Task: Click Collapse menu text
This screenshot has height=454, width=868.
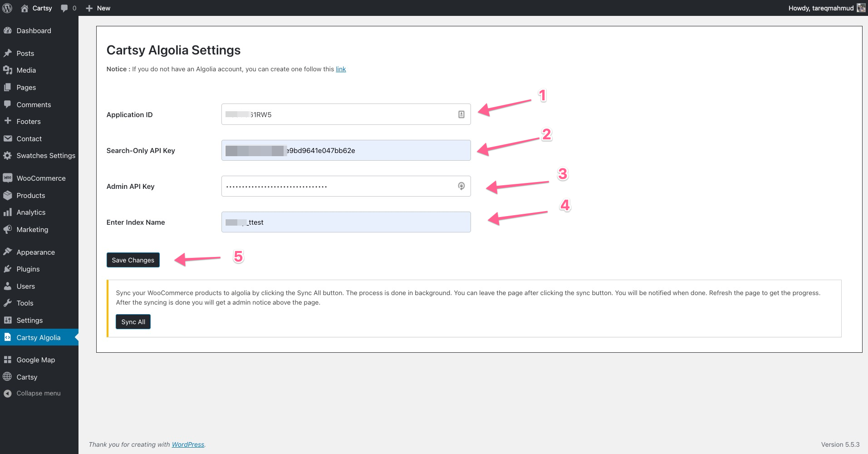Action: pos(39,393)
